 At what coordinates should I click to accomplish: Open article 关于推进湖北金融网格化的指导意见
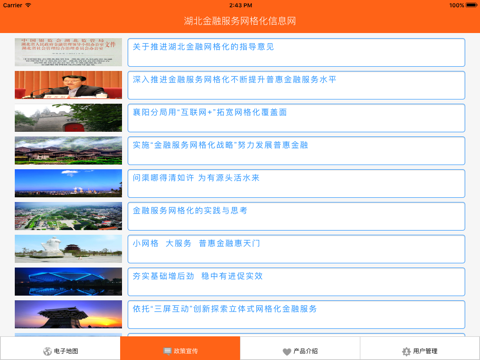(296, 52)
